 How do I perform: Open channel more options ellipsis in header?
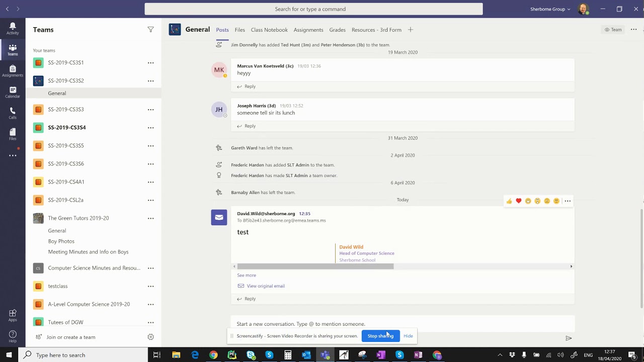pos(633,30)
